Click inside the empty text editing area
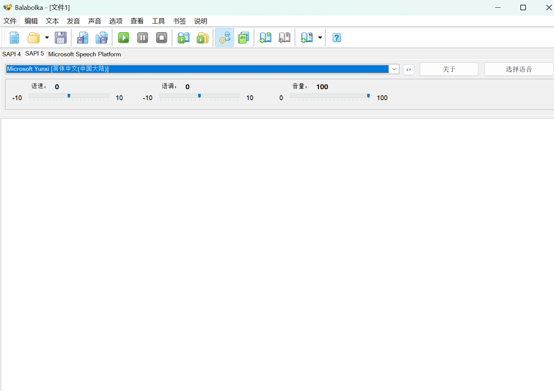 (x=278, y=254)
